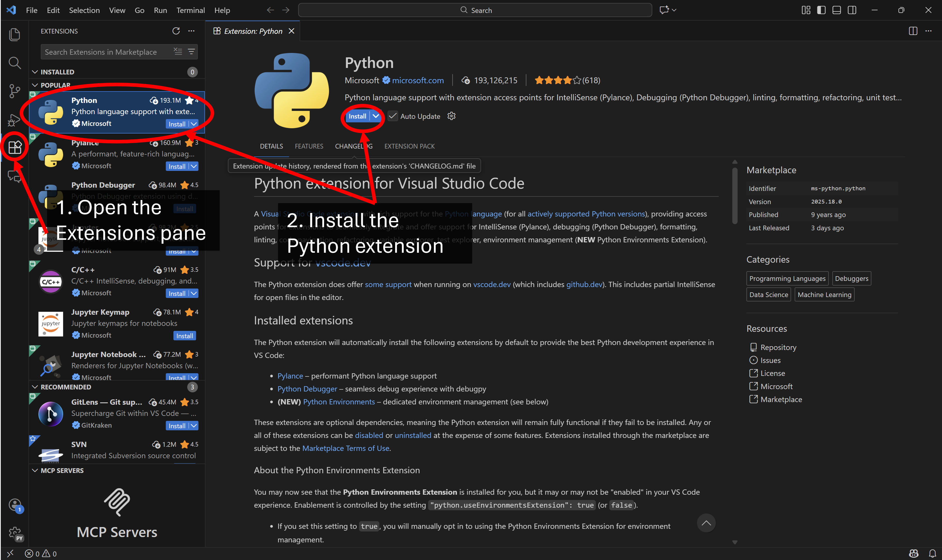Screen dimensions: 942x560
Task: Open Copilot status bar icon
Action: click(x=914, y=554)
